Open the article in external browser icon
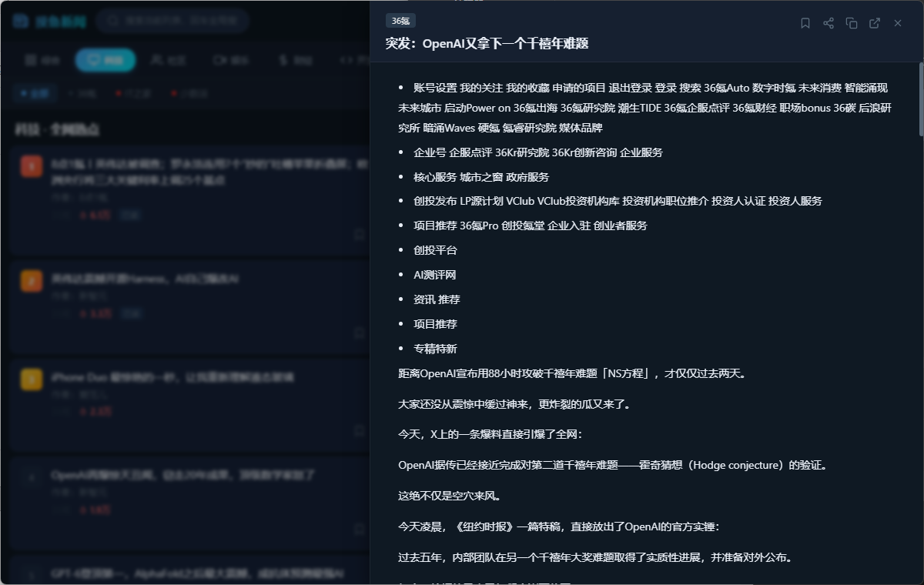This screenshot has width=924, height=585. (x=875, y=23)
